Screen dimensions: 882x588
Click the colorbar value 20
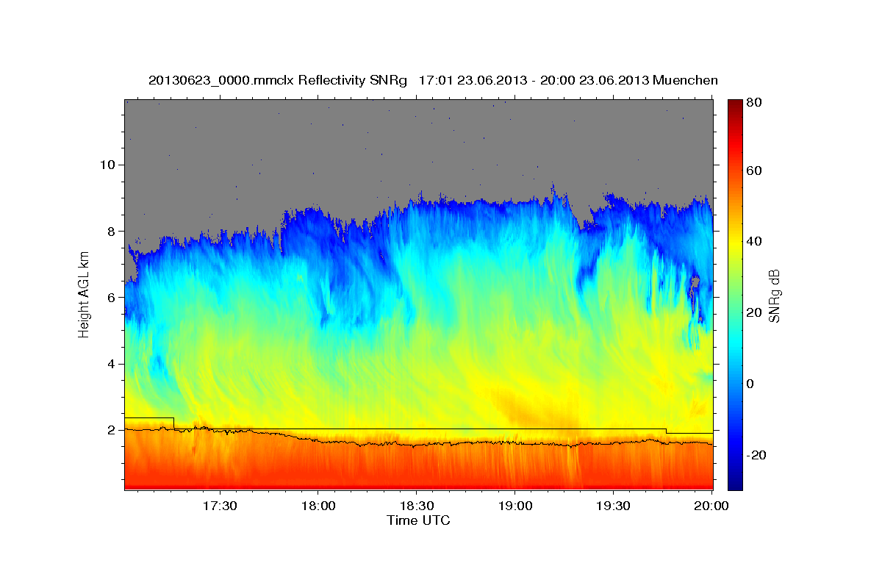pos(755,312)
